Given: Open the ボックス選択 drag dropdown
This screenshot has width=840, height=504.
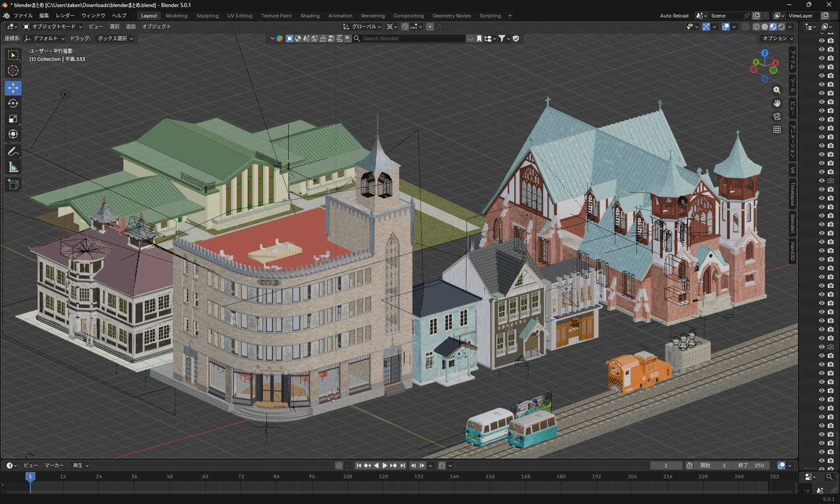Looking at the screenshot, I should [x=115, y=38].
